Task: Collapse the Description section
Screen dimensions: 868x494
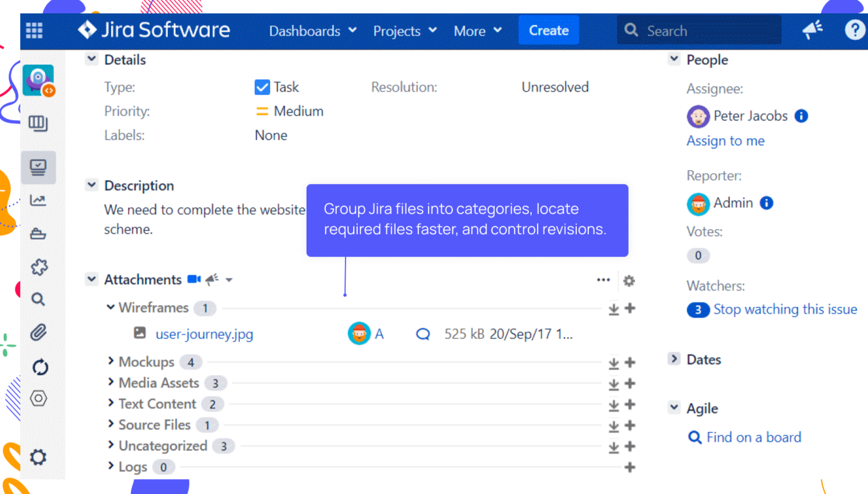Action: pos(92,185)
